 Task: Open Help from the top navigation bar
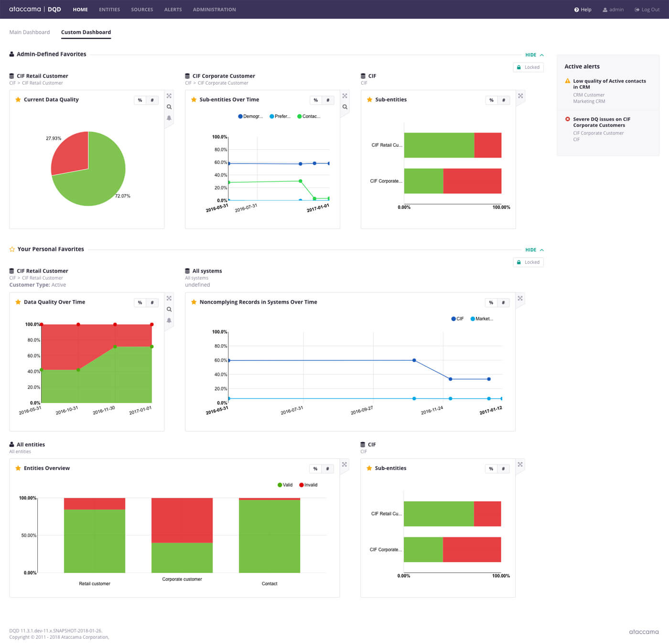[x=583, y=9]
